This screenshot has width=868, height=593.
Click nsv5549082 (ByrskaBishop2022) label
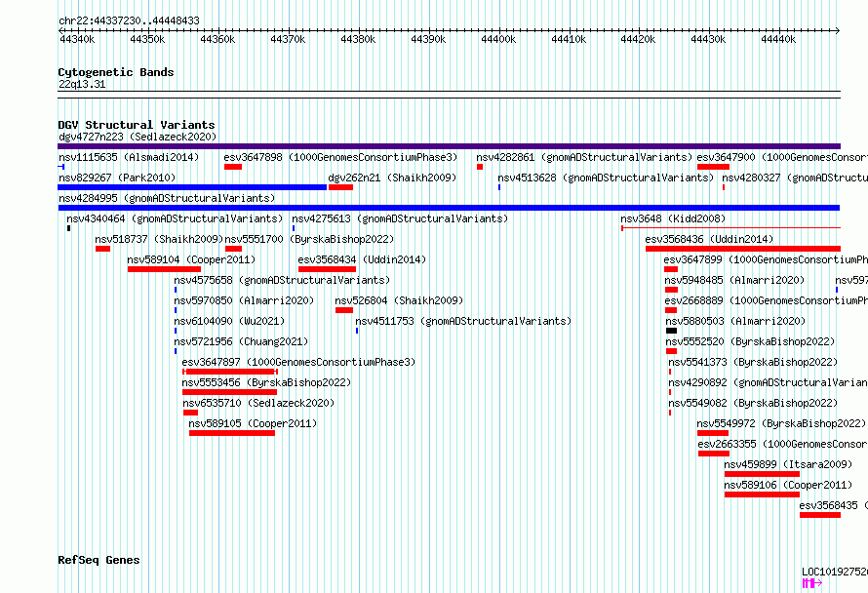point(753,403)
